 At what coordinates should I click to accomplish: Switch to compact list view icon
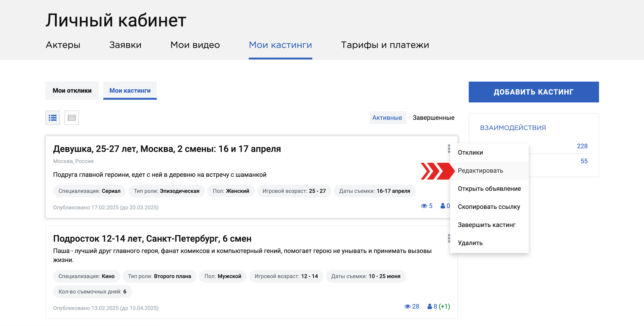tap(71, 118)
